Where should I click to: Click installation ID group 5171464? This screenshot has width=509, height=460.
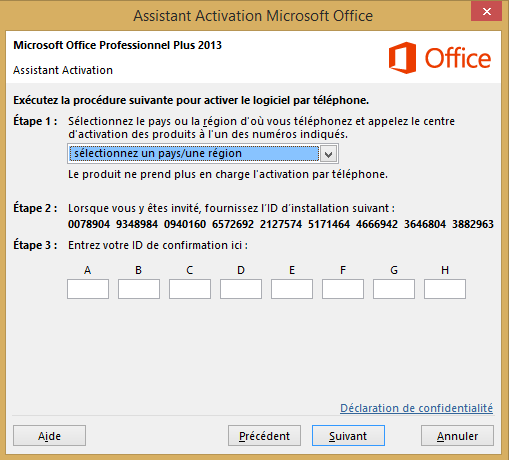329,224
